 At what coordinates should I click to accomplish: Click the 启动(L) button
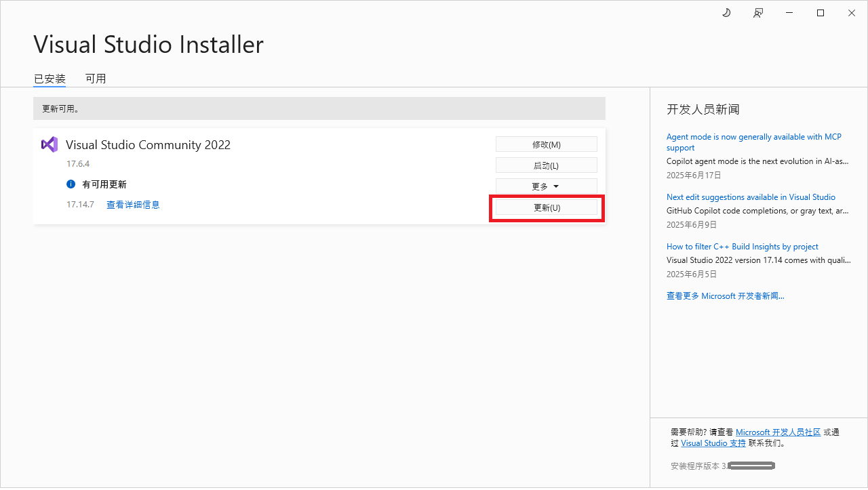pyautogui.click(x=547, y=165)
